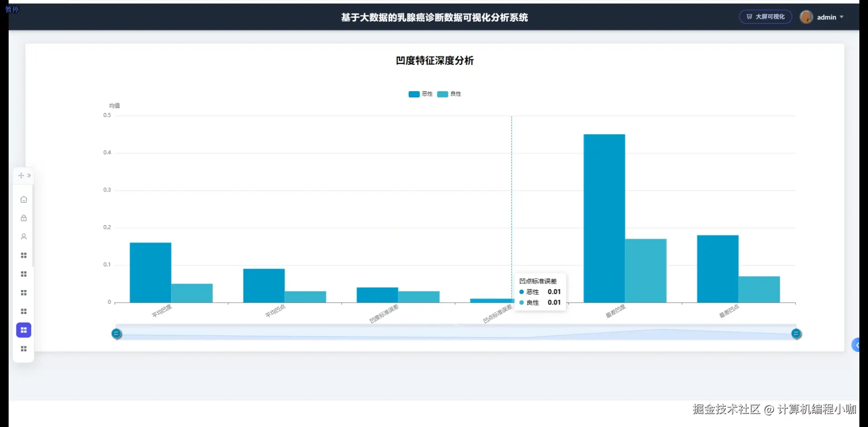868x427 pixels.
Task: Click the 凹点标准误差 axis label
Action: tap(498, 314)
